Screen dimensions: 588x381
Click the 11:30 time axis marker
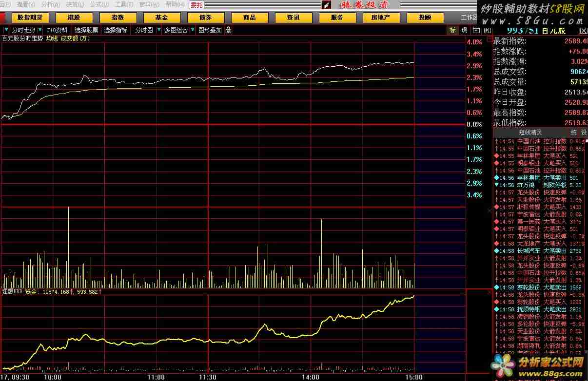[208, 377]
